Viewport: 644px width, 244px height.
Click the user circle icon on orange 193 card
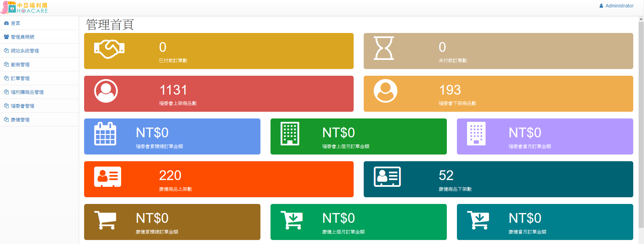386,91
